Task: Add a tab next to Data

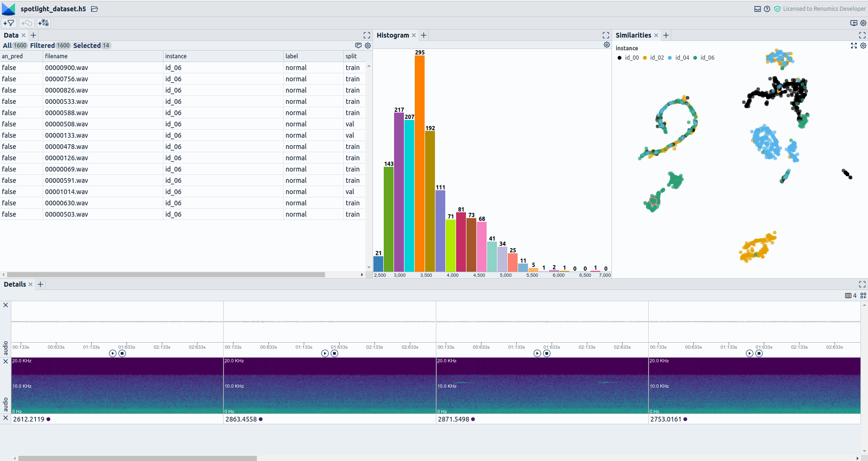Action: pyautogui.click(x=33, y=35)
